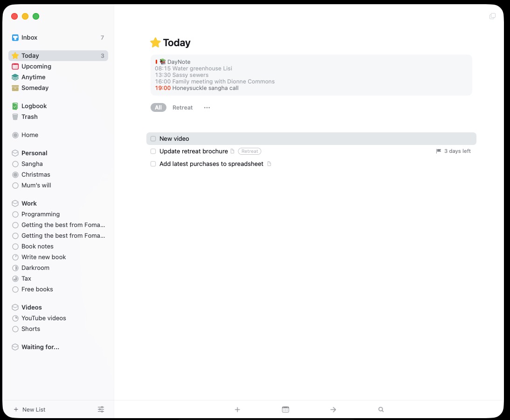Click the new window icon at top right
This screenshot has width=510, height=420.
point(492,16)
